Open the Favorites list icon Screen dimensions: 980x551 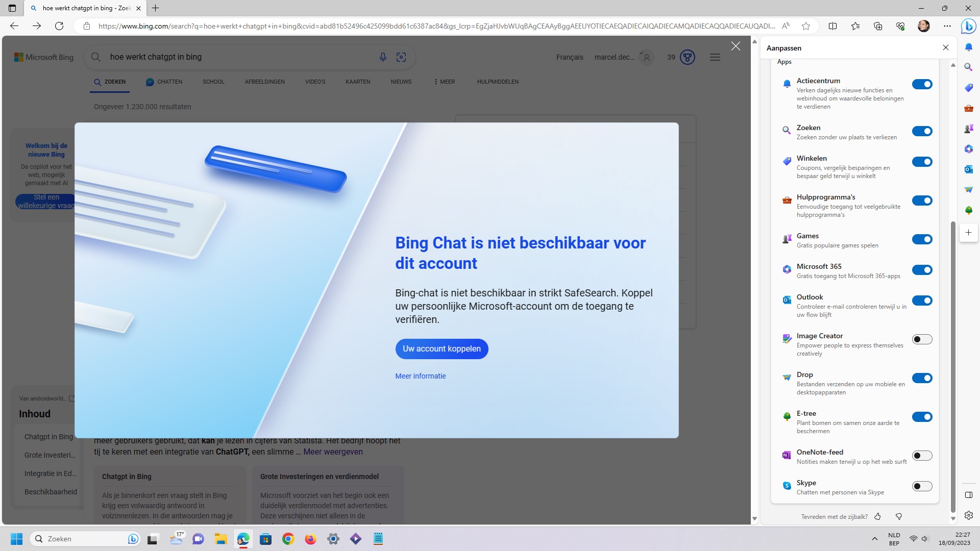coord(855,26)
